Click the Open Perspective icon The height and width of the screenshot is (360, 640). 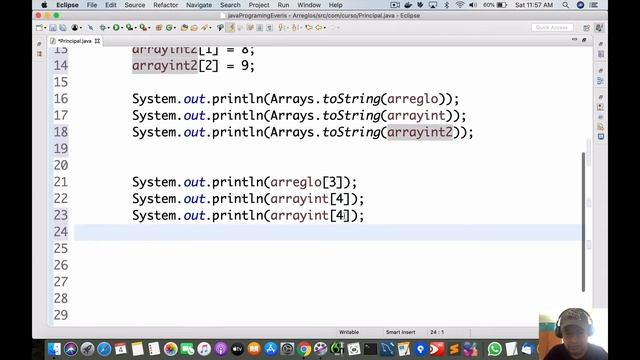pos(587,28)
